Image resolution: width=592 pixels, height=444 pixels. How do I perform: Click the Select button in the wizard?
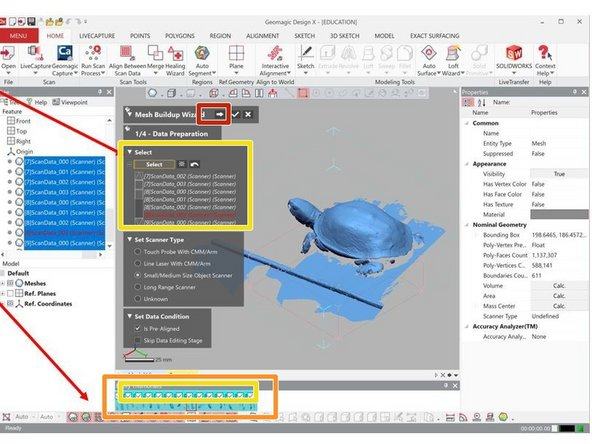pos(154,164)
